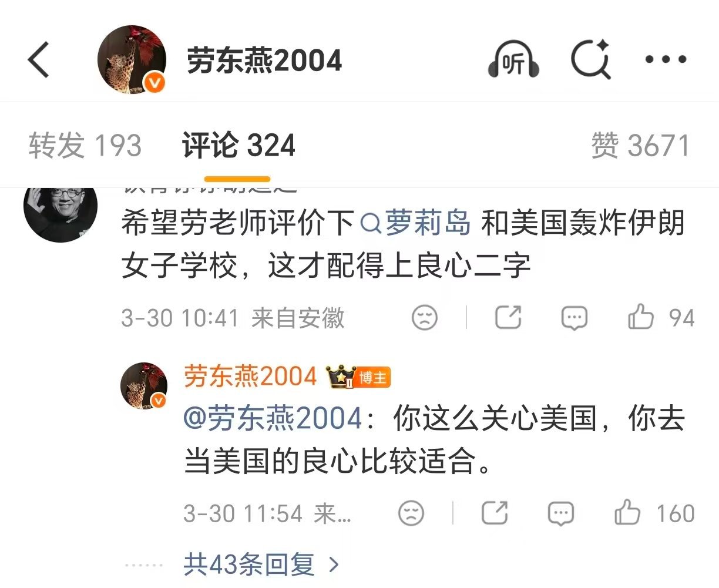Go back with the left arrow

pyautogui.click(x=38, y=60)
